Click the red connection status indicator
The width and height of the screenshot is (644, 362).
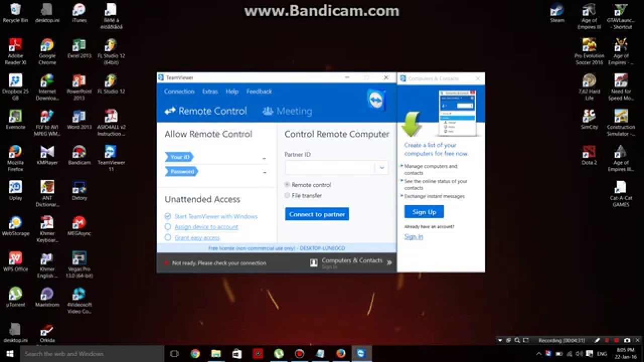166,263
